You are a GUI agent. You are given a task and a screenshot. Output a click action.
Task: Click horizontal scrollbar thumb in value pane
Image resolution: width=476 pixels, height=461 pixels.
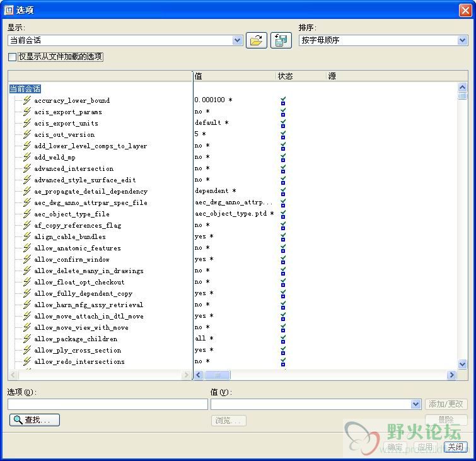(218, 375)
